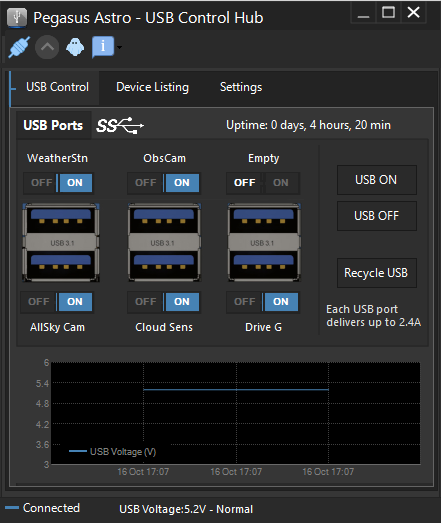Click the 'delivers up to 2.4A' note

(x=374, y=322)
